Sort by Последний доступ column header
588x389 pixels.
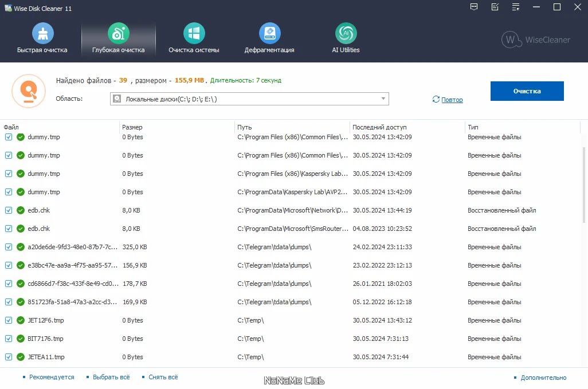coord(379,127)
